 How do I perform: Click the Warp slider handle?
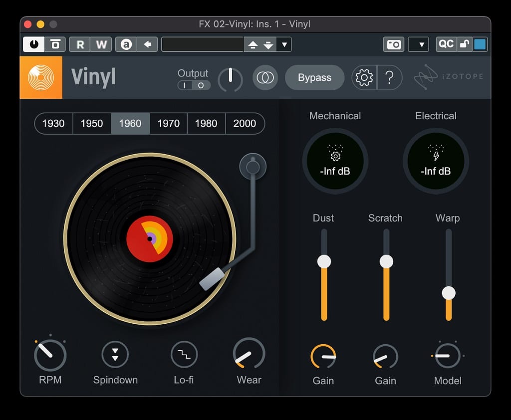click(449, 293)
